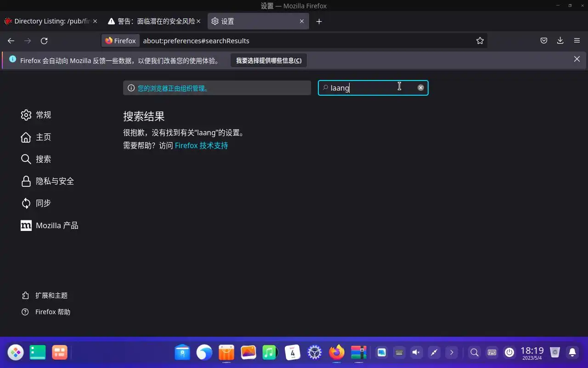Go back with the back arrow

pyautogui.click(x=11, y=40)
